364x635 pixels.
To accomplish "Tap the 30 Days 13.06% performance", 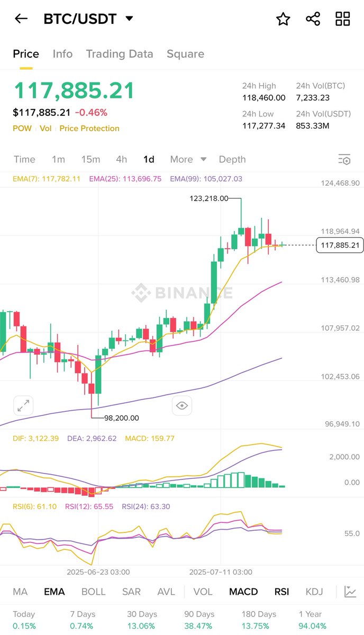I will [x=142, y=620].
